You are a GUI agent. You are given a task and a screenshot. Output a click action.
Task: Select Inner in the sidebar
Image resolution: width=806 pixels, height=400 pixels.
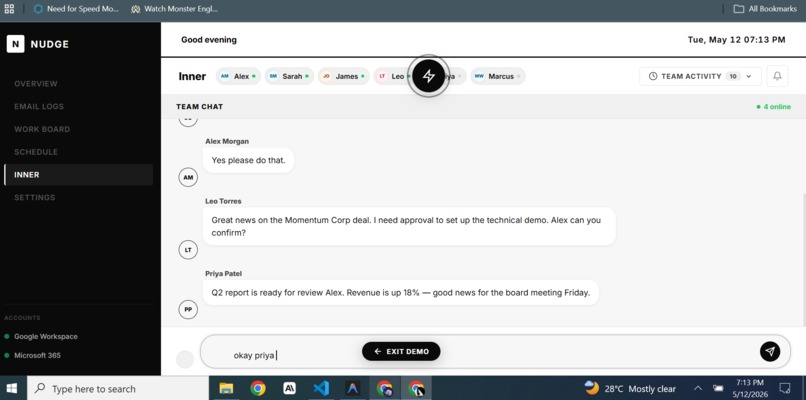(78, 175)
